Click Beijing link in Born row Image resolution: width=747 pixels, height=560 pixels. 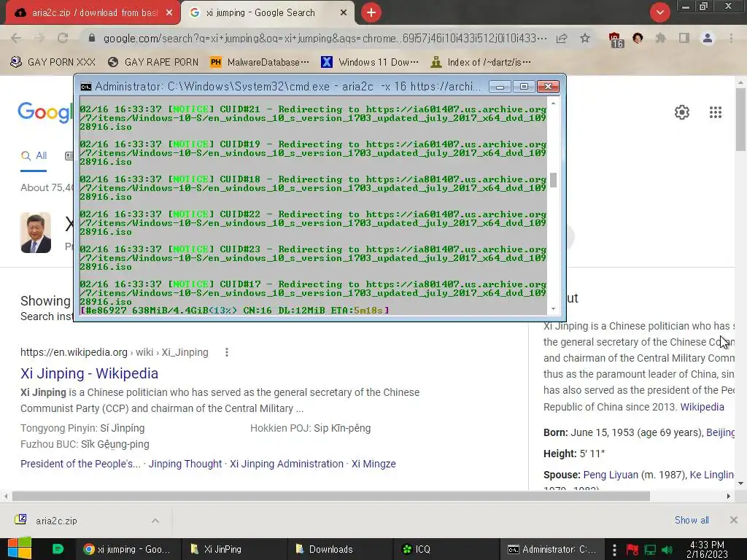[x=720, y=432]
